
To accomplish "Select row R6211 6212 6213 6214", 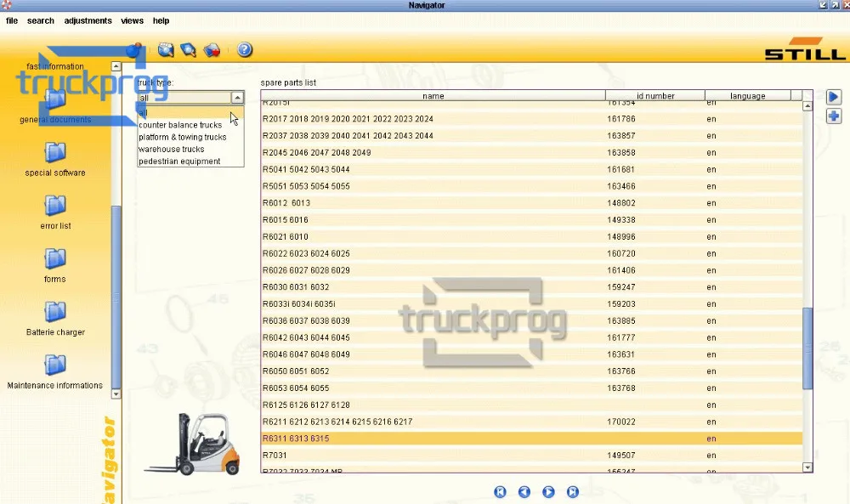I will pos(532,421).
